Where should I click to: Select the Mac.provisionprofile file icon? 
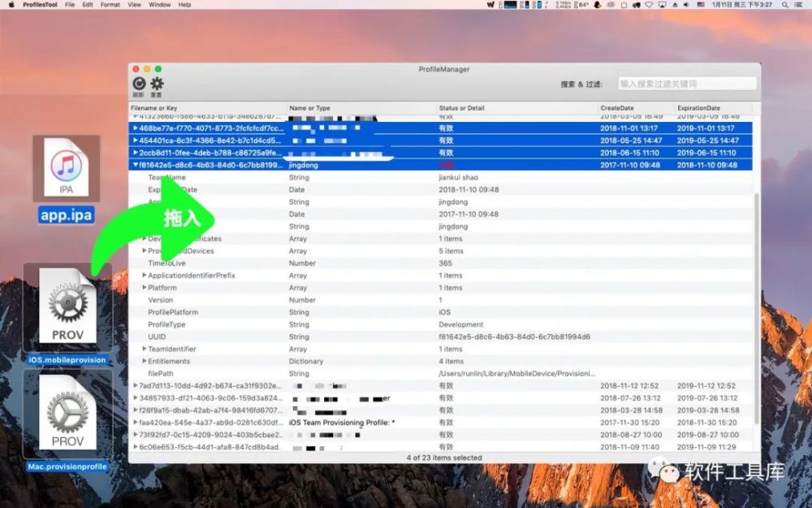click(x=68, y=413)
